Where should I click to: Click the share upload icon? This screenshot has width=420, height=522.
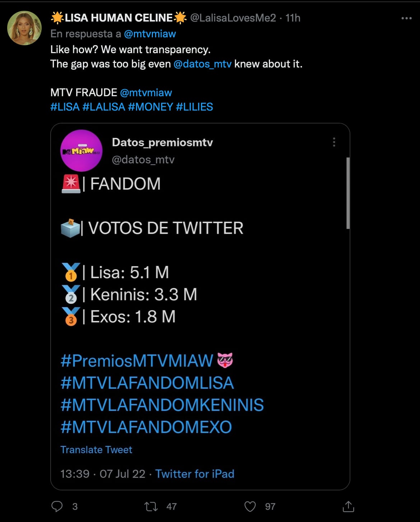pyautogui.click(x=348, y=507)
